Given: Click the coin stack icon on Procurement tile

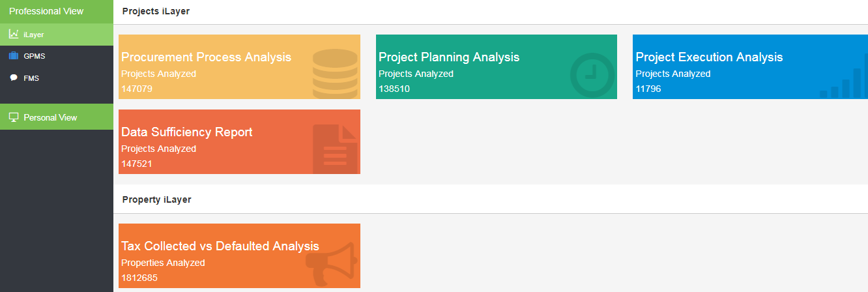Looking at the screenshot, I should [x=335, y=73].
